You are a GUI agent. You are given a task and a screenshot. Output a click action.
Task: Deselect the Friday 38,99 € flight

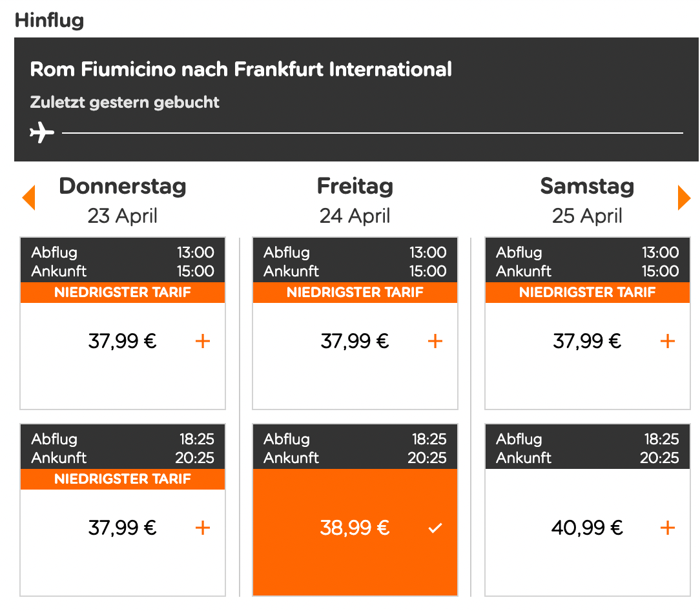355,528
